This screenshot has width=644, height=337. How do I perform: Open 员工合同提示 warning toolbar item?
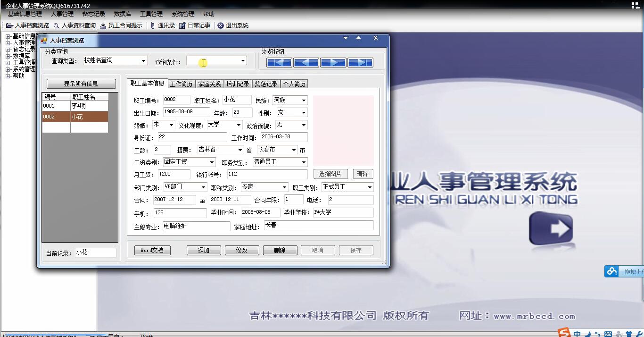121,25
